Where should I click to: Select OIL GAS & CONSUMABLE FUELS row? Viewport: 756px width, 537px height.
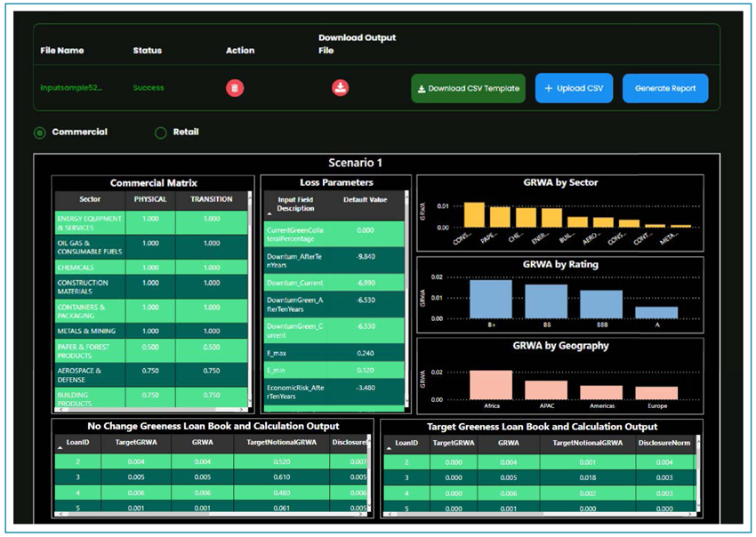point(151,247)
